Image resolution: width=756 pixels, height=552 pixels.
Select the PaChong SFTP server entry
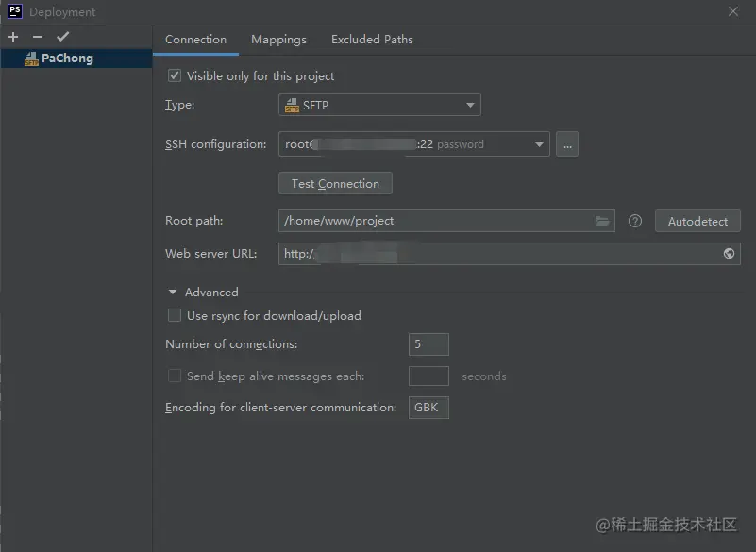(76, 59)
